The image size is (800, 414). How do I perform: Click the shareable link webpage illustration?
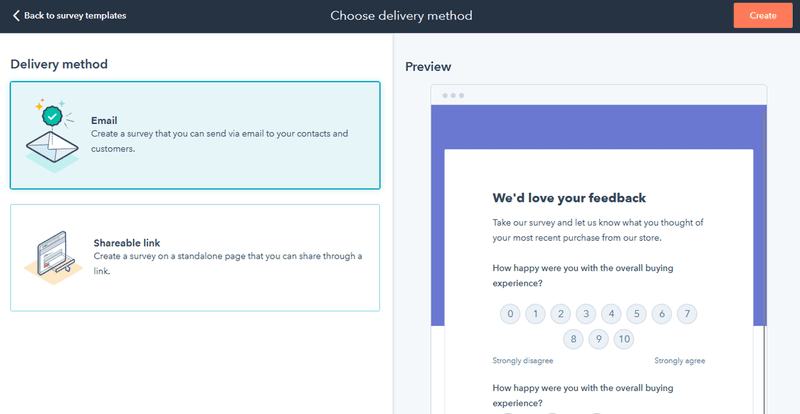[53, 258]
